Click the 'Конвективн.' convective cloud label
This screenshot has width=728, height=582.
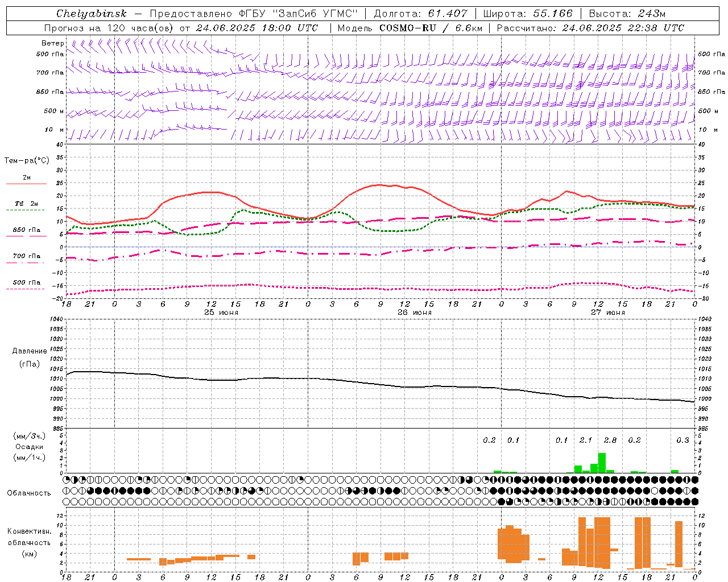[29, 531]
